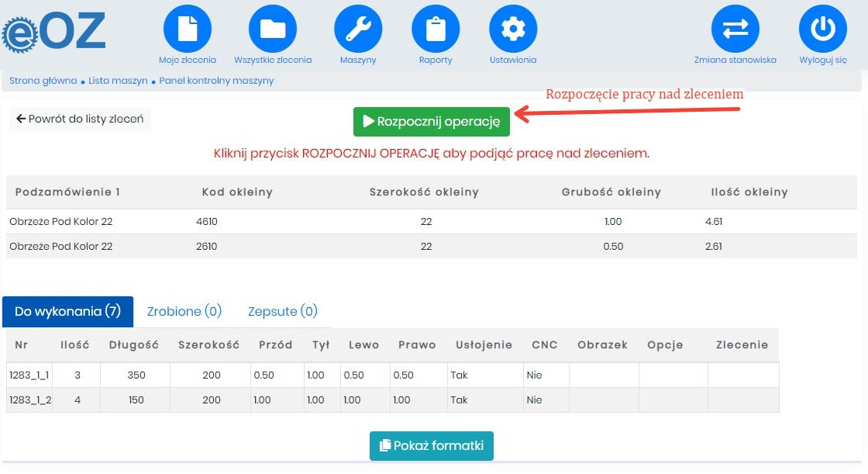Screen dimensions: 868x474
Task: Open Raporty clipboard icon
Action: pos(436,29)
